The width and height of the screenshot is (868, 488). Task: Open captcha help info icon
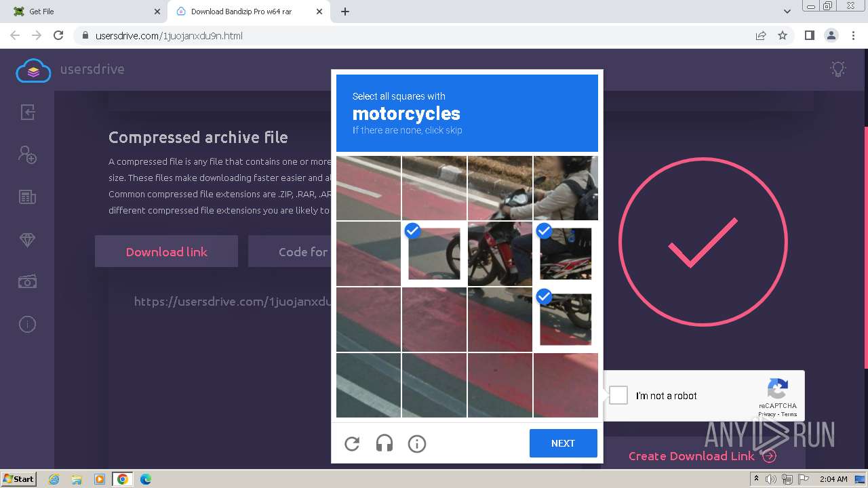(x=417, y=443)
